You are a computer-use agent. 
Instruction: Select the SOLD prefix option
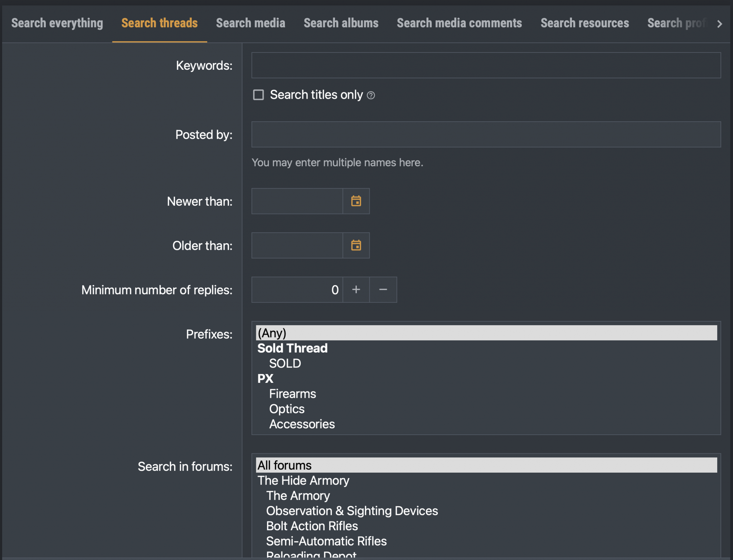[x=285, y=364]
